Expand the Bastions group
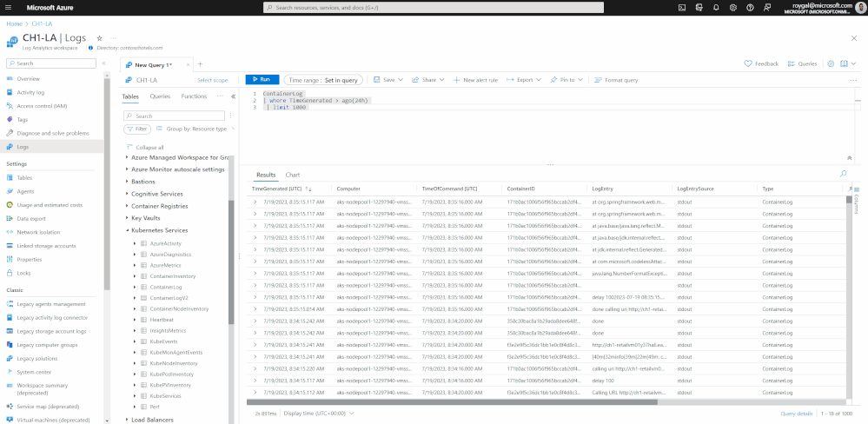This screenshot has height=424, width=868. pyautogui.click(x=127, y=182)
